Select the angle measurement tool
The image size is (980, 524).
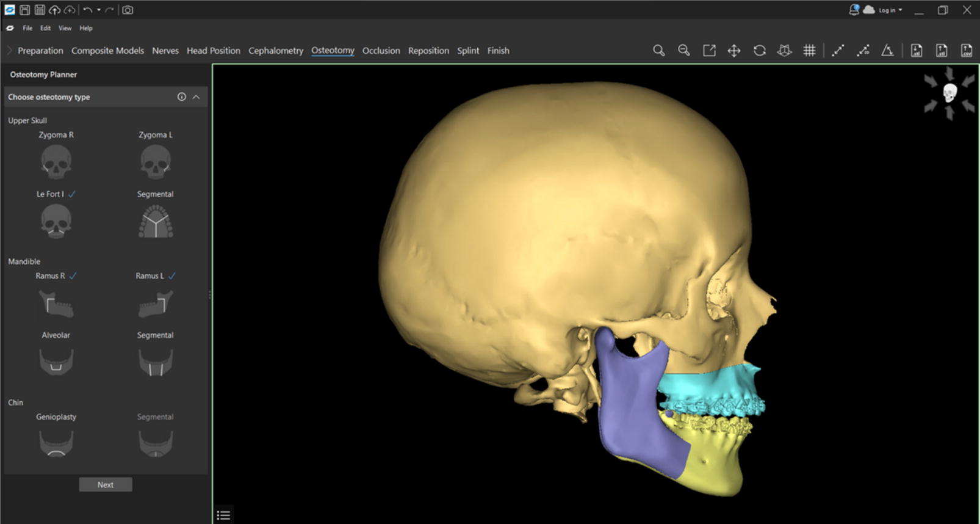click(887, 51)
